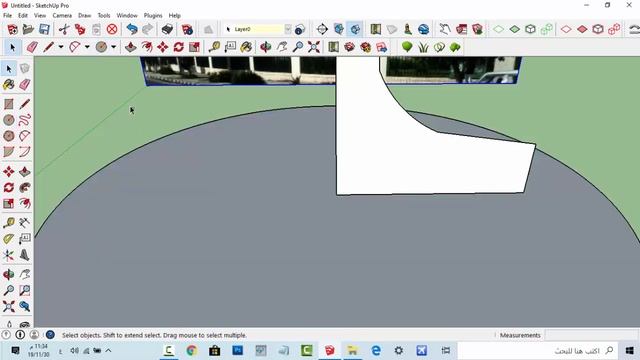Select the Zoom Window tool in left panel
Viewport: 640px width, 360px height.
pyautogui.click(x=24, y=291)
